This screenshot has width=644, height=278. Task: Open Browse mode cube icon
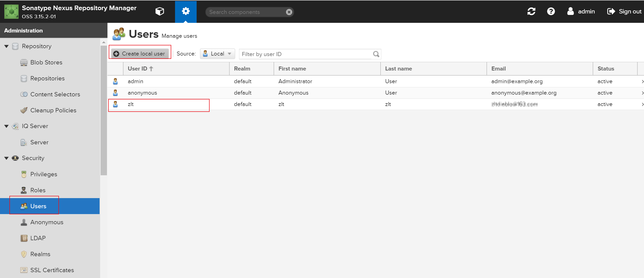tap(160, 11)
